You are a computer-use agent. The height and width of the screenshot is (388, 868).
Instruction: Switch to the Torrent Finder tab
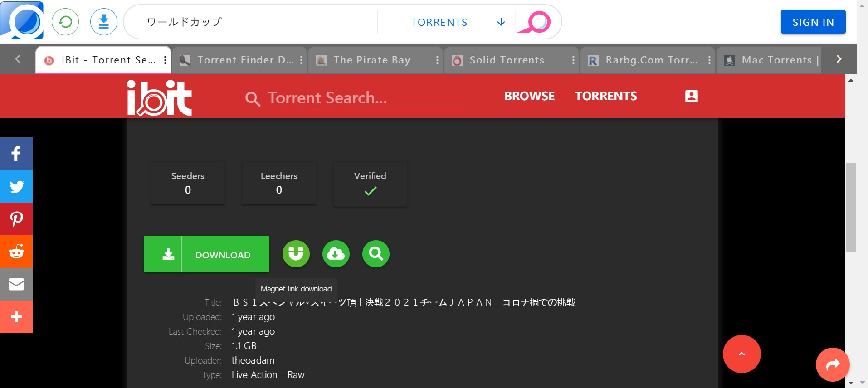[x=239, y=60]
